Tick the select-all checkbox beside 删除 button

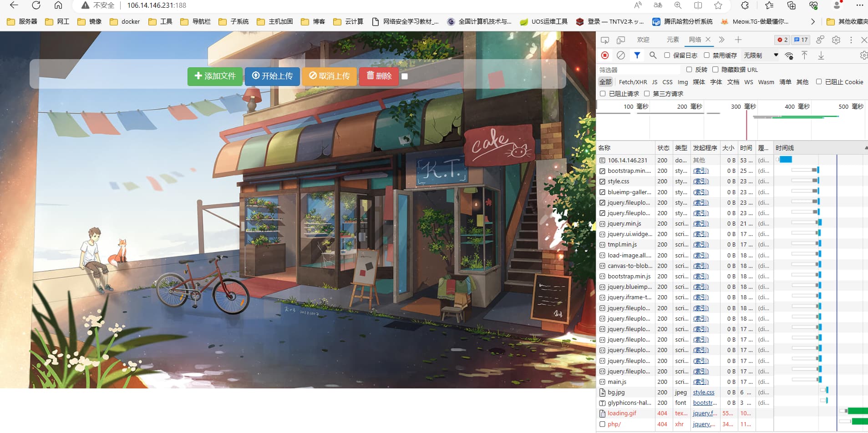[x=405, y=76]
